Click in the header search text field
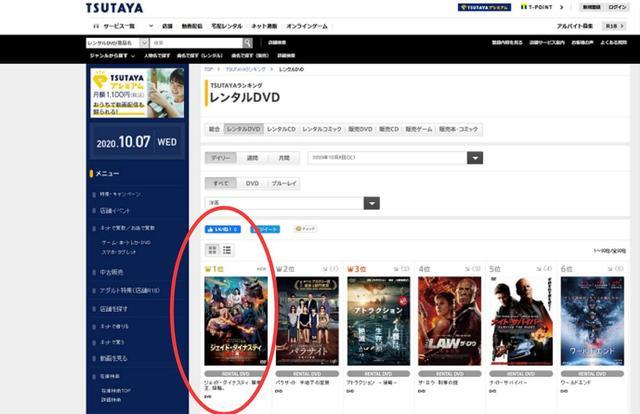 [x=196, y=43]
